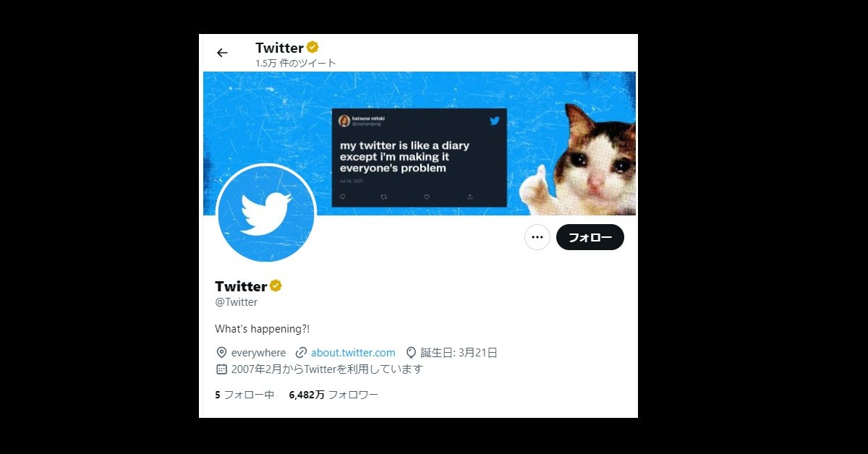This screenshot has width=868, height=454.
Task: Click the birthday balloon icon
Action: point(411,353)
